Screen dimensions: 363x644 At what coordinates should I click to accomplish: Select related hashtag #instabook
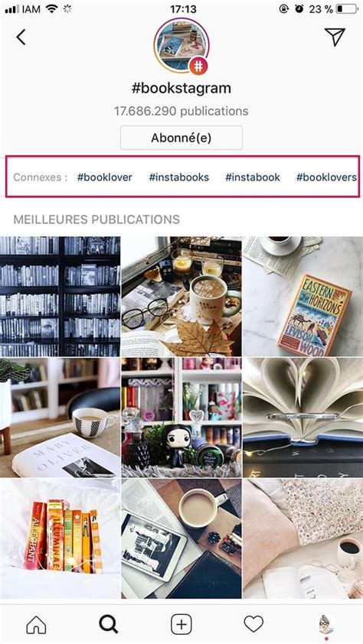click(x=253, y=177)
